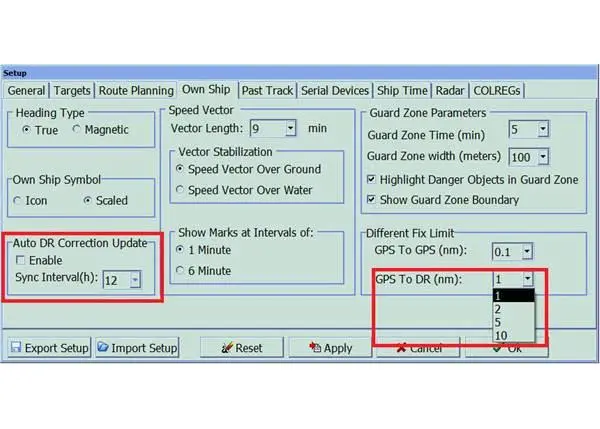Open the Sync Interval dropdown
This screenshot has width=600, height=429.
(135, 280)
